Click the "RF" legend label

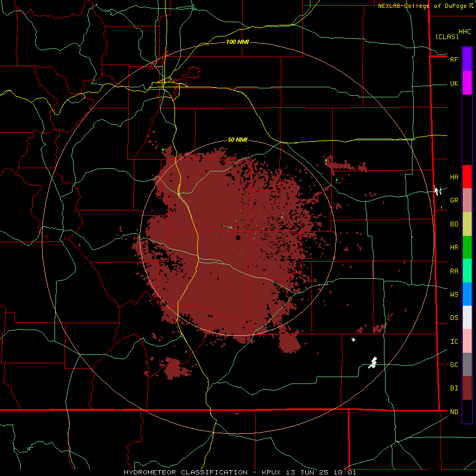(x=454, y=59)
